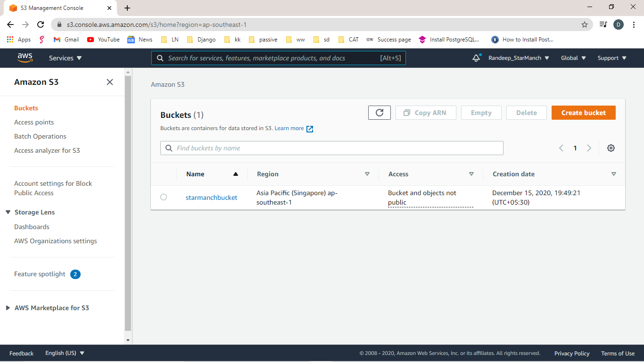Screen dimensions: 644x362
Task: Open table preferences gear icon
Action: (611, 148)
